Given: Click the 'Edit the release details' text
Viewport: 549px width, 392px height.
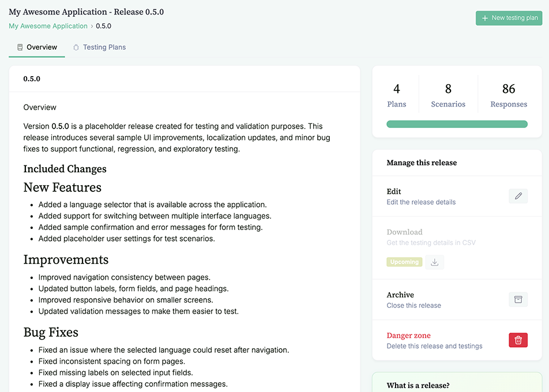Looking at the screenshot, I should (x=421, y=202).
